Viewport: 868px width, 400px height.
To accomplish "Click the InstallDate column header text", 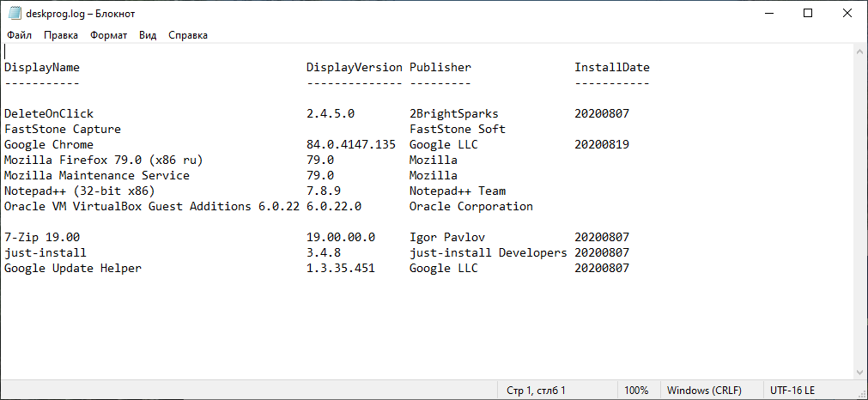I will click(611, 68).
